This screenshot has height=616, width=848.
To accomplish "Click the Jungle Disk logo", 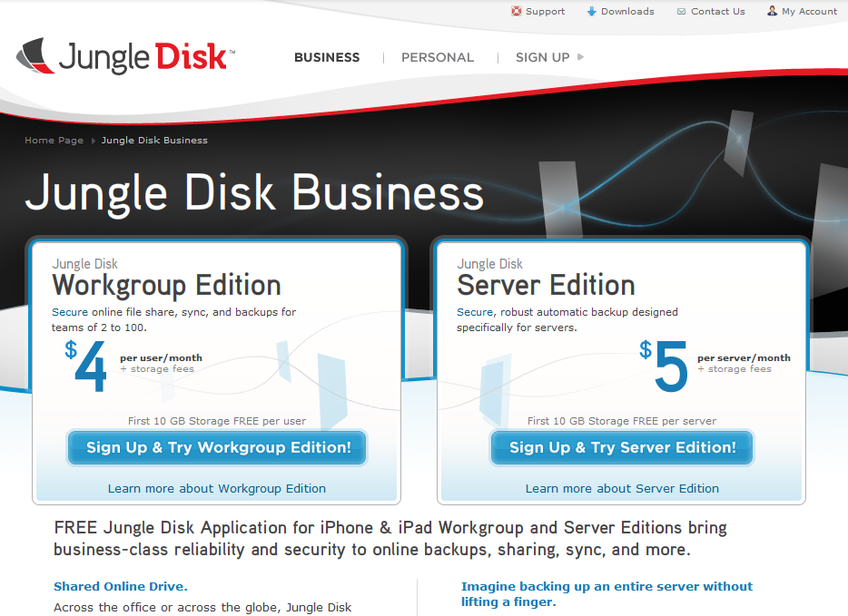I will click(x=125, y=56).
